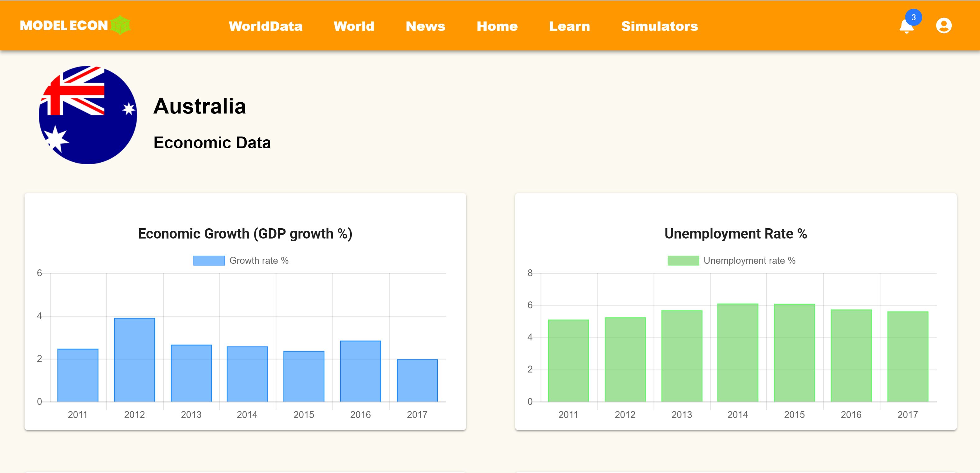Image resolution: width=980 pixels, height=473 pixels.
Task: Toggle the Growth rate % legend swatch
Action: [x=209, y=261]
